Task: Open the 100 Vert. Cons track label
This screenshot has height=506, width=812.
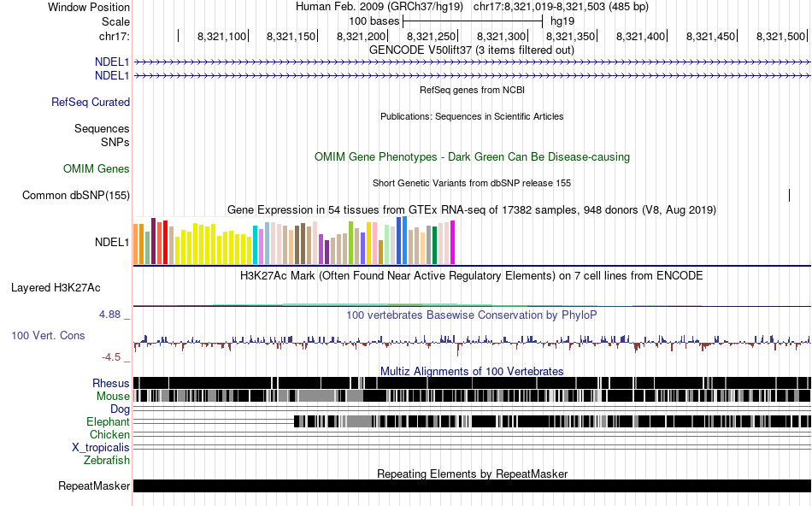Action: pyautogui.click(x=48, y=336)
